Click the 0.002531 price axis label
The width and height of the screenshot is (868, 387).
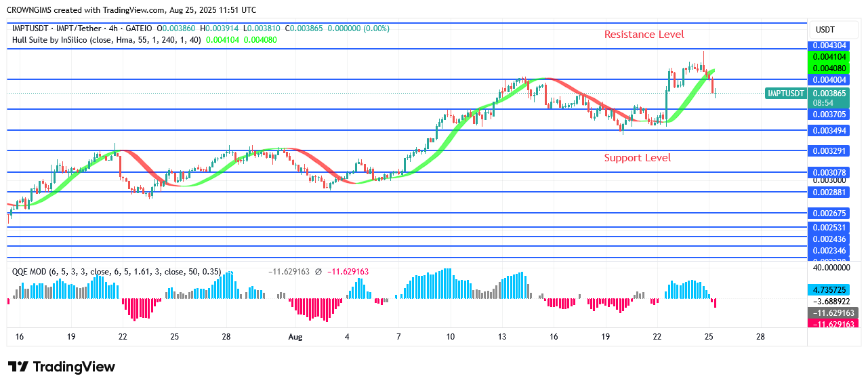coord(830,227)
